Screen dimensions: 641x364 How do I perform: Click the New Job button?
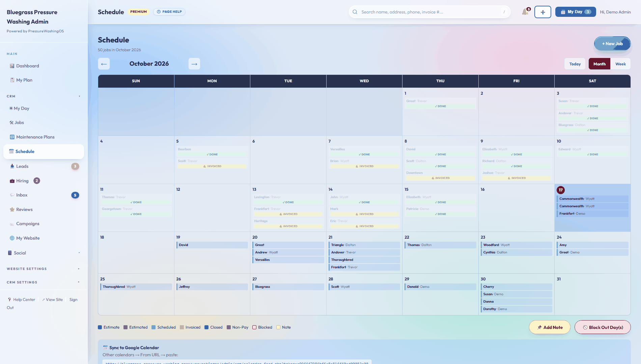612,43
